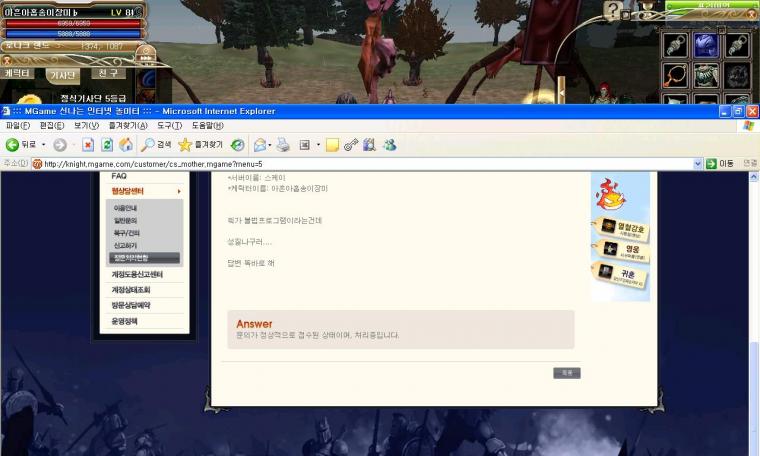Expand the edit icon dropdown arrow
Screen dimensions: 760x456
(x=318, y=144)
